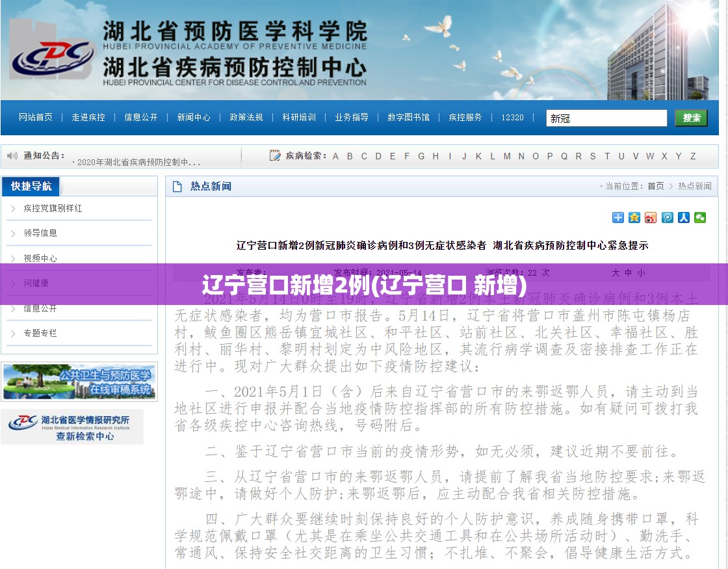This screenshot has height=569, width=728.
Task: Open 湖北省医学情报研究所 查新检索中心 banner
Action: 72,427
